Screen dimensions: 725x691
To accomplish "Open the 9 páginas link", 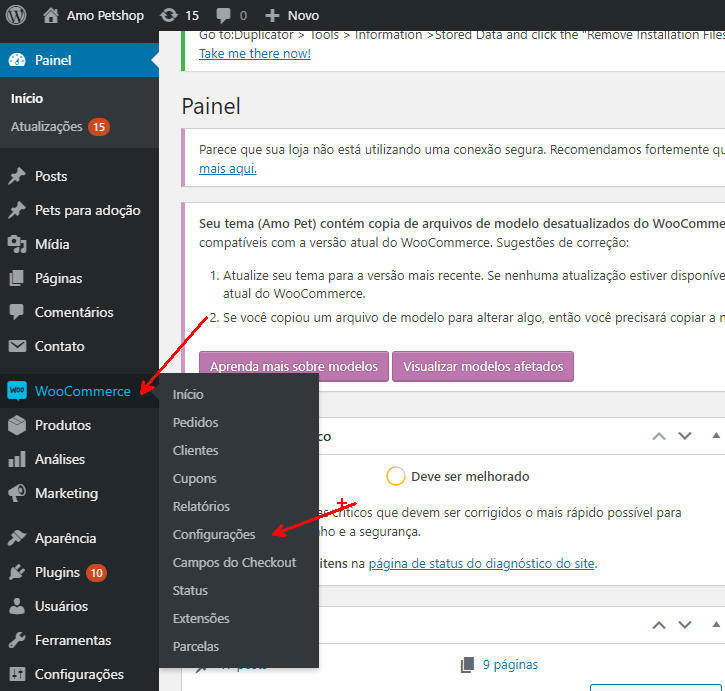I will (509, 664).
